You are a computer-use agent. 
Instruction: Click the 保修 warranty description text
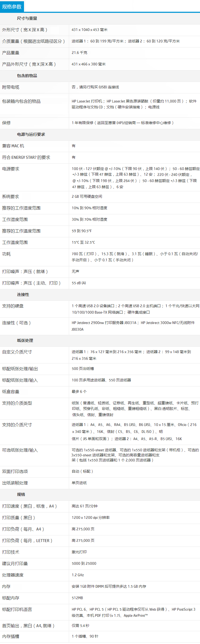(x=123, y=123)
